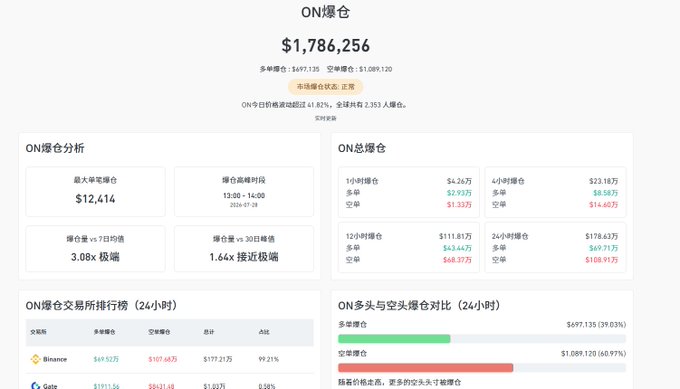Click the ON爆仓 page title
The width and height of the screenshot is (680, 389).
326,12
